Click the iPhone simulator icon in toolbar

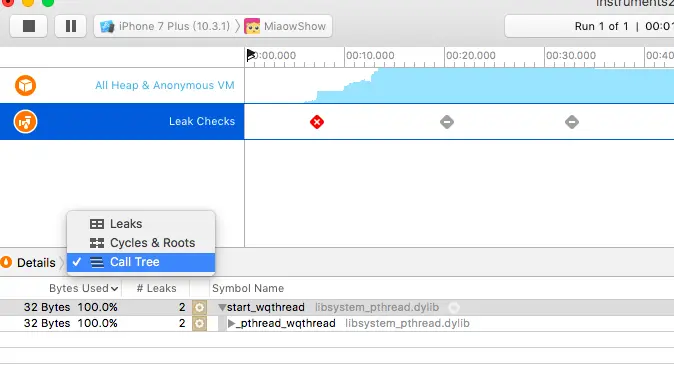pyautogui.click(x=107, y=27)
